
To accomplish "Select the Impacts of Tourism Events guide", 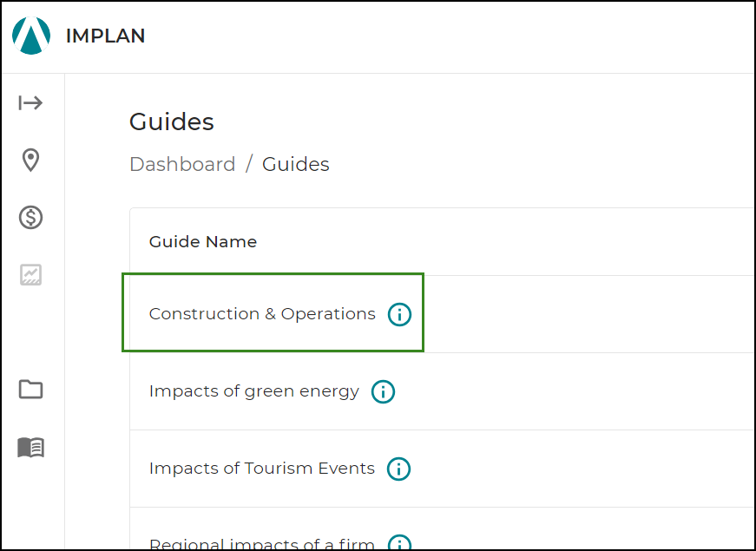I will (x=260, y=469).
